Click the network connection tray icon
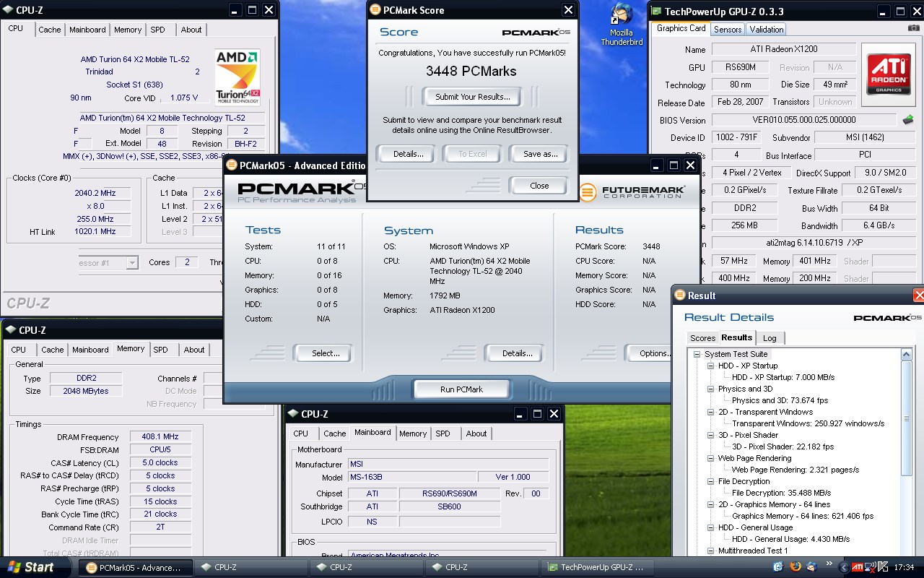 871,567
